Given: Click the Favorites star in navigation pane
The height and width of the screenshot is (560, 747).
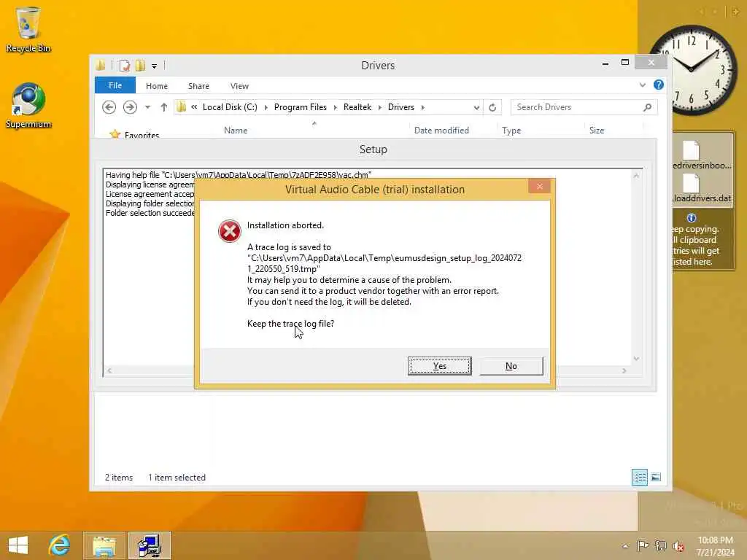Looking at the screenshot, I should point(115,134).
